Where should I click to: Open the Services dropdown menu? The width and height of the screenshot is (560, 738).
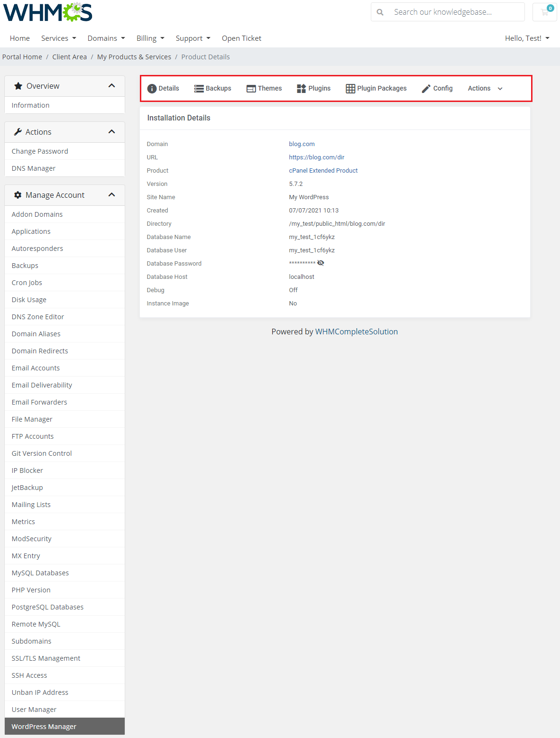tap(58, 38)
